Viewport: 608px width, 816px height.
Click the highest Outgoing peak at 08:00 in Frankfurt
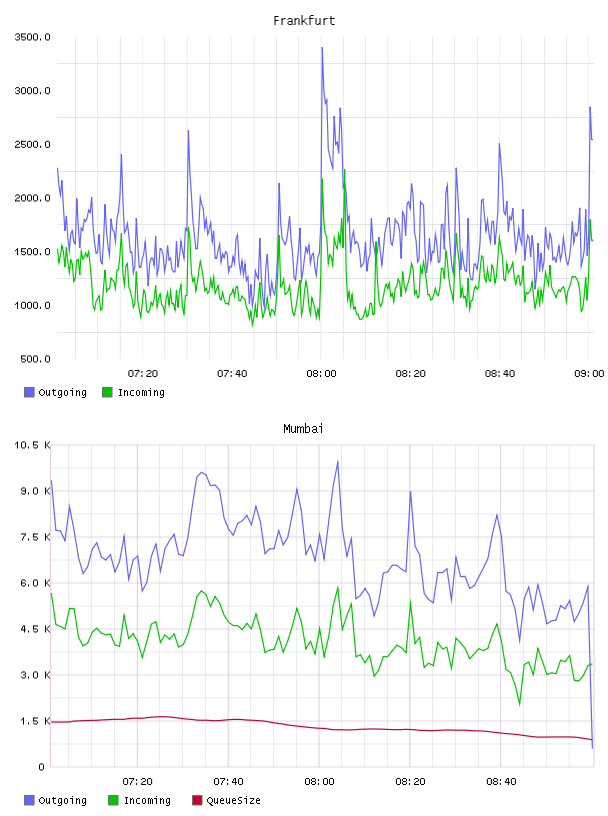coord(322,48)
